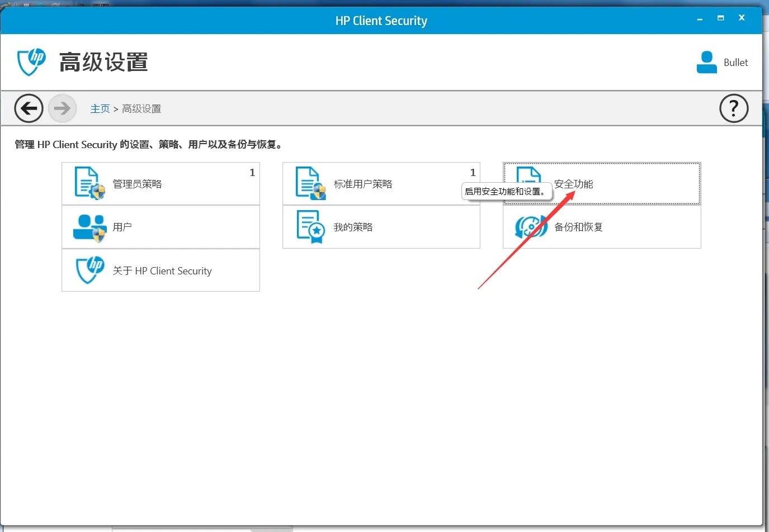Click the 我的策略 certificate icon

[310, 227]
